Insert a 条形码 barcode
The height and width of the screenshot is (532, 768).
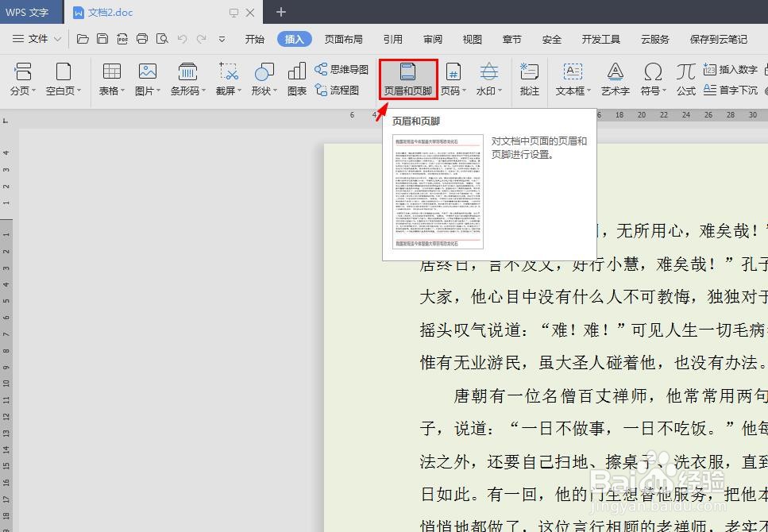click(188, 79)
